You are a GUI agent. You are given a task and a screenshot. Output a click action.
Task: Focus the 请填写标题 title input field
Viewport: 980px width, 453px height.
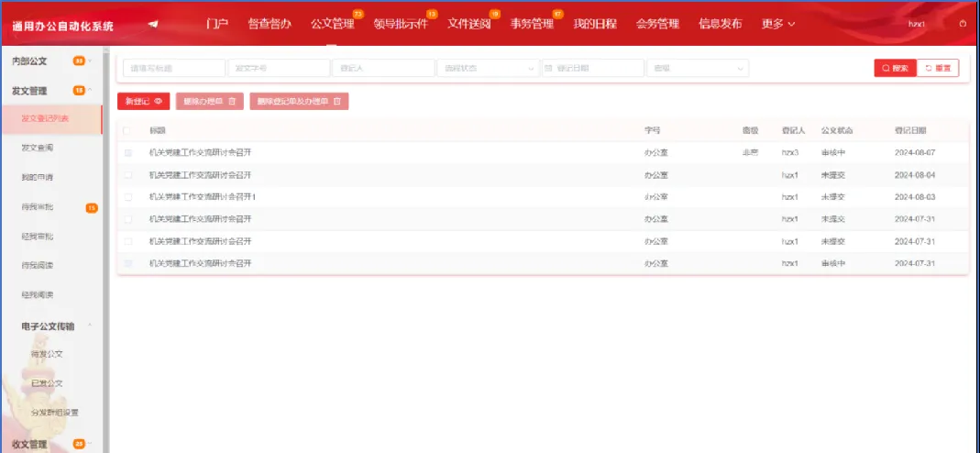coord(174,68)
